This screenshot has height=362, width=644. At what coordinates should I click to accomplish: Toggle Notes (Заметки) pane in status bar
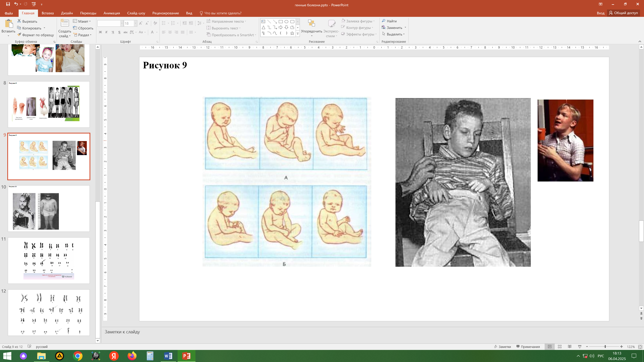pos(503,347)
